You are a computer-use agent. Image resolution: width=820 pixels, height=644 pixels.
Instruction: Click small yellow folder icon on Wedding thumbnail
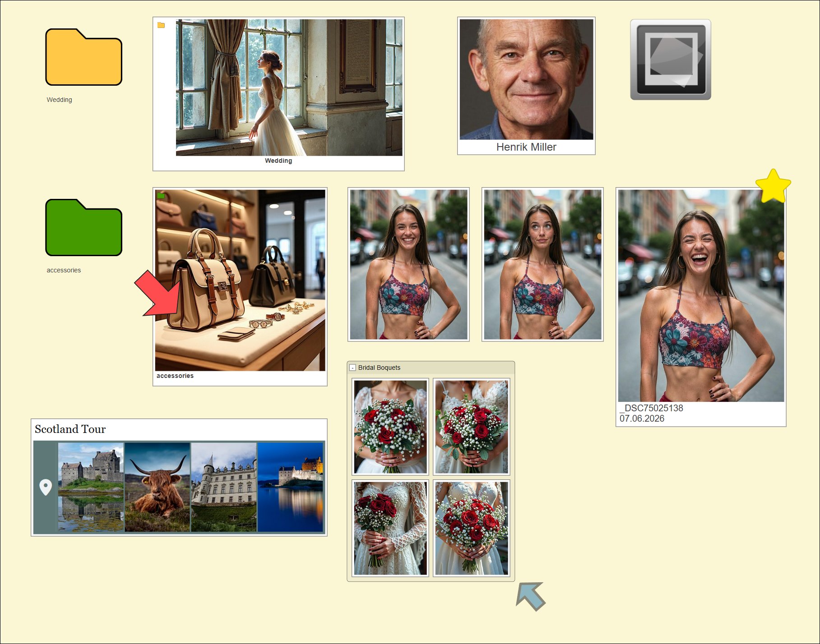[x=161, y=25]
